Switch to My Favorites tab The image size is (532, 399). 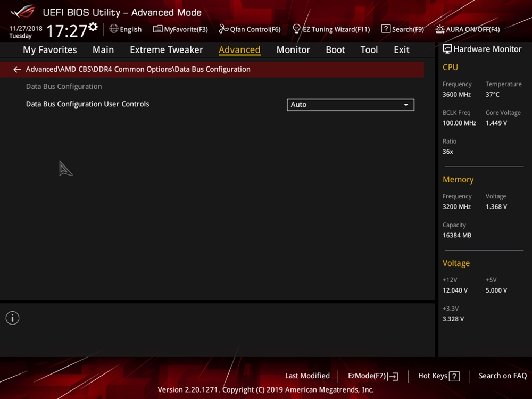tap(50, 50)
